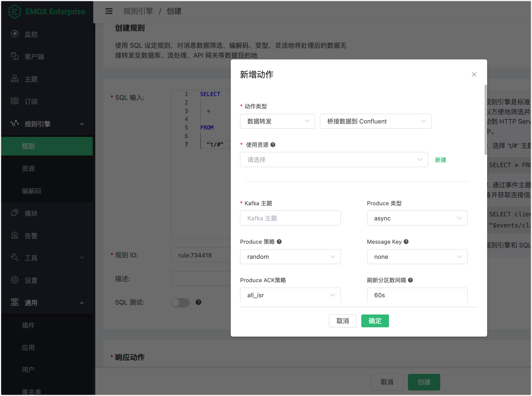Open 监控 in the sidebar
Screen dimensions: 532x396
coord(31,34)
